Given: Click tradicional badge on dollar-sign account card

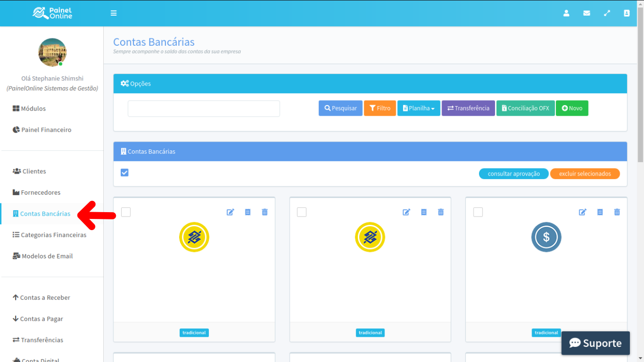Looking at the screenshot, I should pos(546,333).
